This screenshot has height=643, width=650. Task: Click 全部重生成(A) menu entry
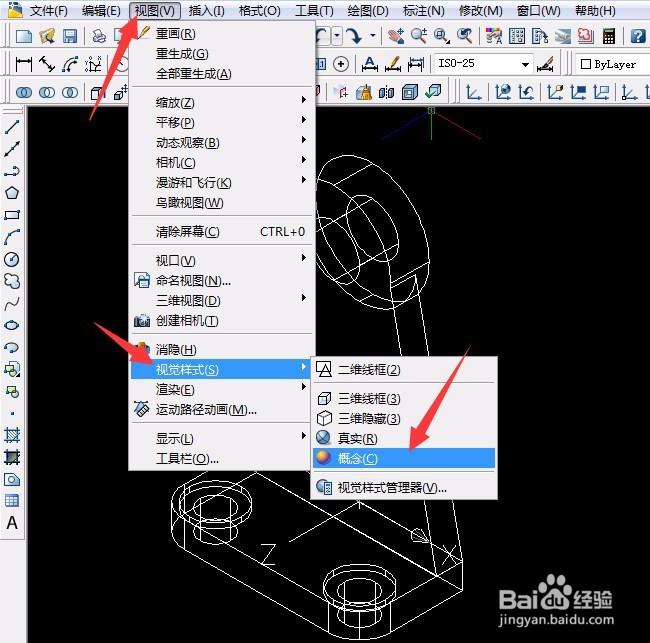coord(223,74)
